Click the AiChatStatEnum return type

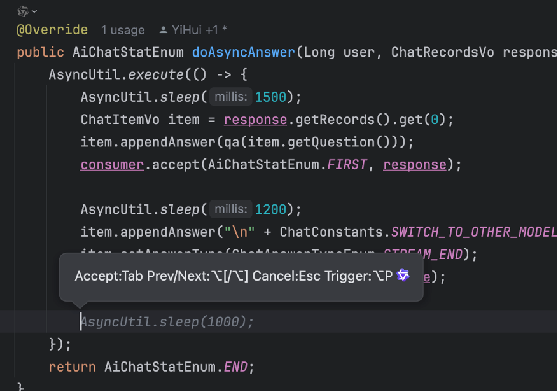128,52
